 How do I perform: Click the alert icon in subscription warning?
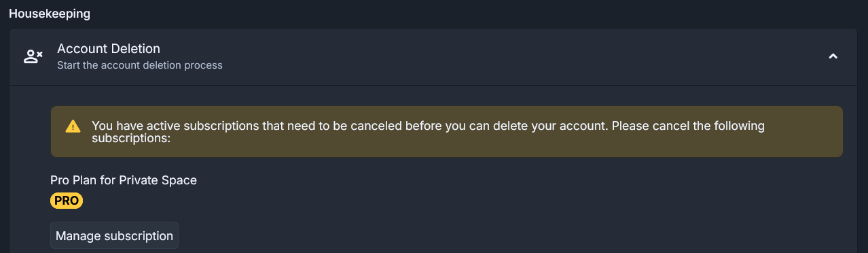point(72,126)
